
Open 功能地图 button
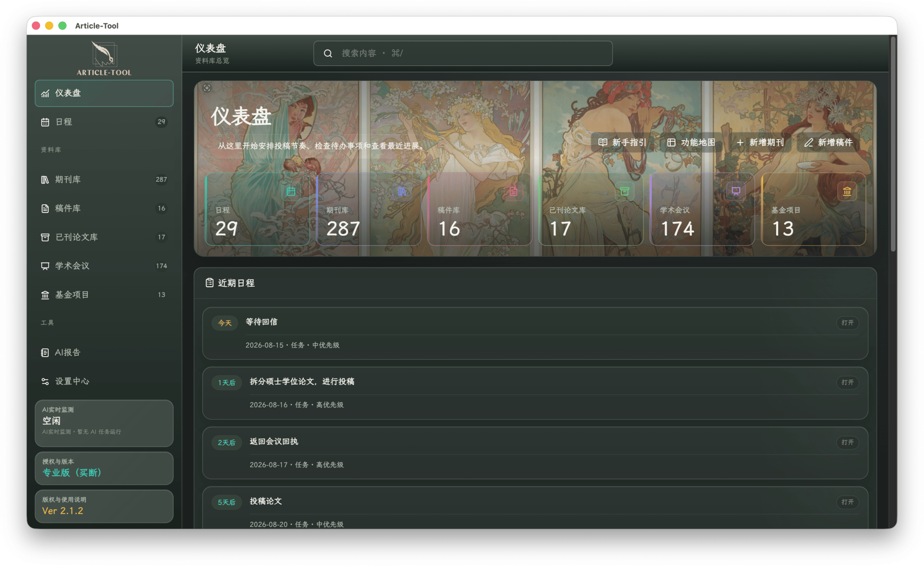tap(691, 142)
